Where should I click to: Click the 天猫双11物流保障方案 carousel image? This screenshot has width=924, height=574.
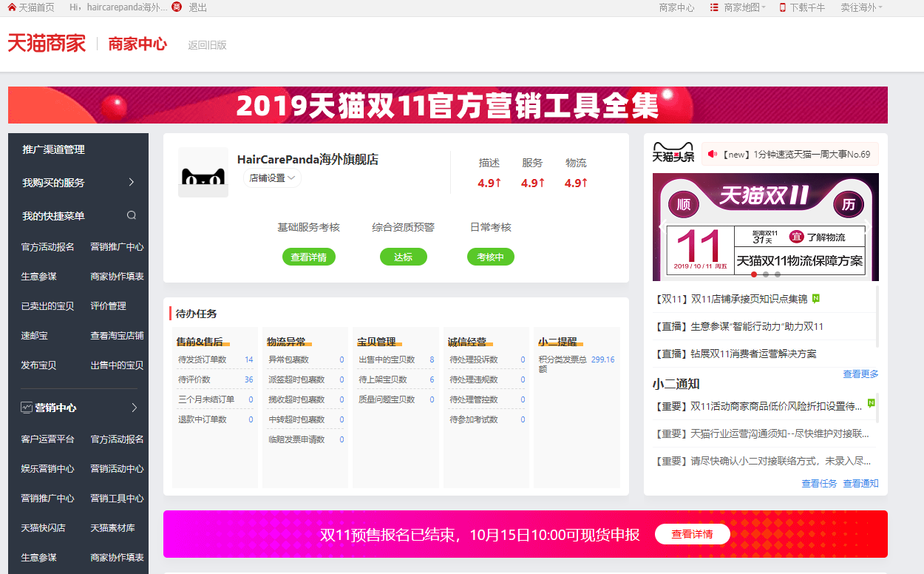766,227
